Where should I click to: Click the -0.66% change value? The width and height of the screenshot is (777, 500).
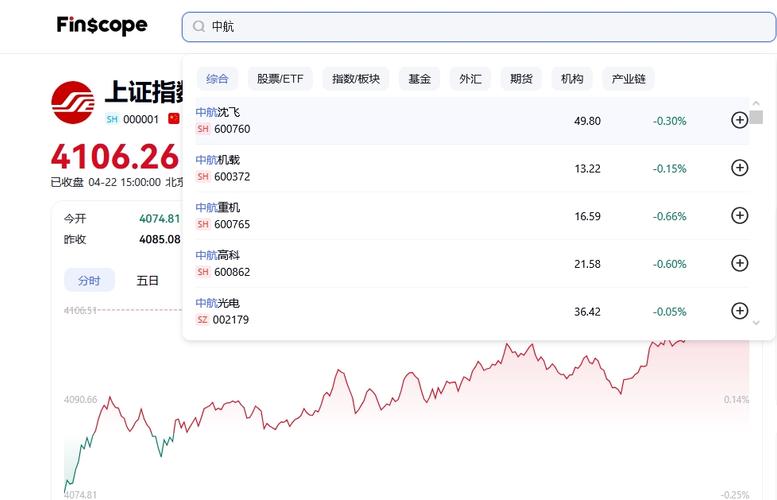669,216
